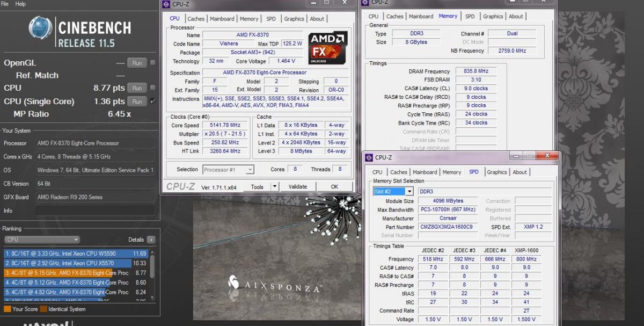Image resolution: width=644 pixels, height=326 pixels.
Task: Select the Intel Xeon CPU W5590 ranking row
Action: point(76,253)
